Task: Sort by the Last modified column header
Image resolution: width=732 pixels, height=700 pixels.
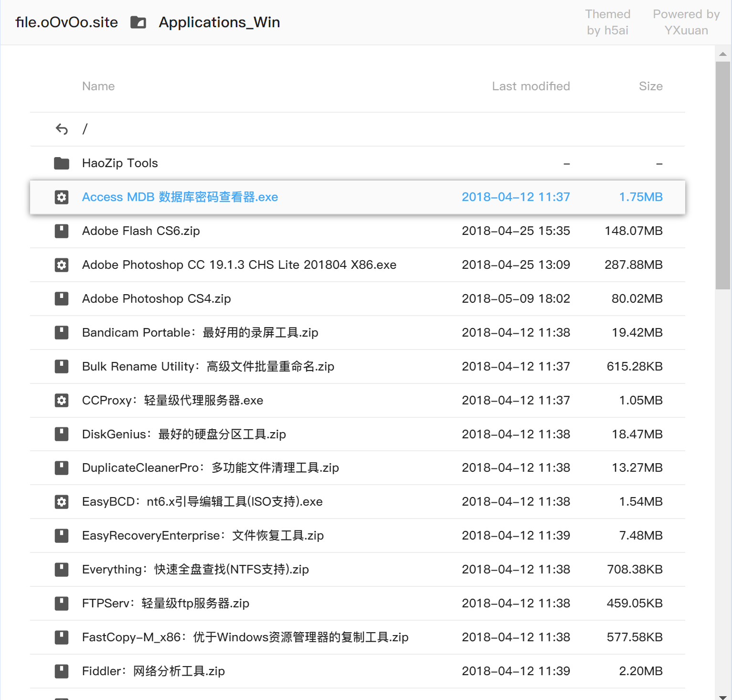Action: (x=531, y=86)
